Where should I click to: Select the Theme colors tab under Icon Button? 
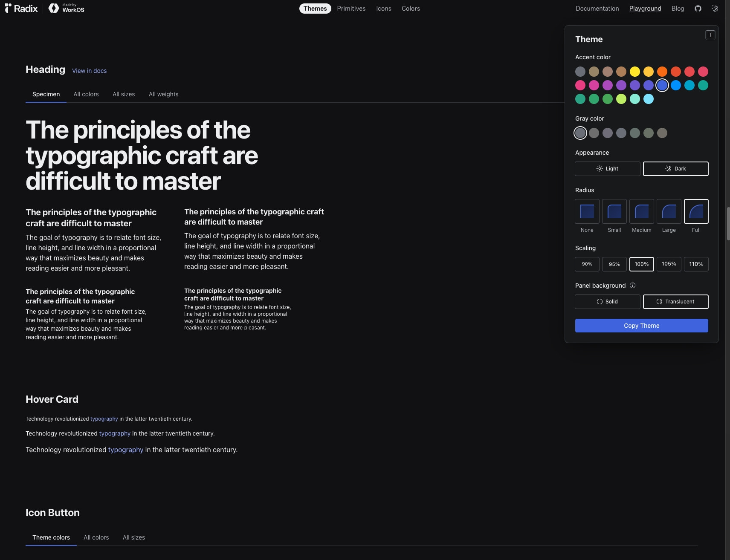click(51, 537)
